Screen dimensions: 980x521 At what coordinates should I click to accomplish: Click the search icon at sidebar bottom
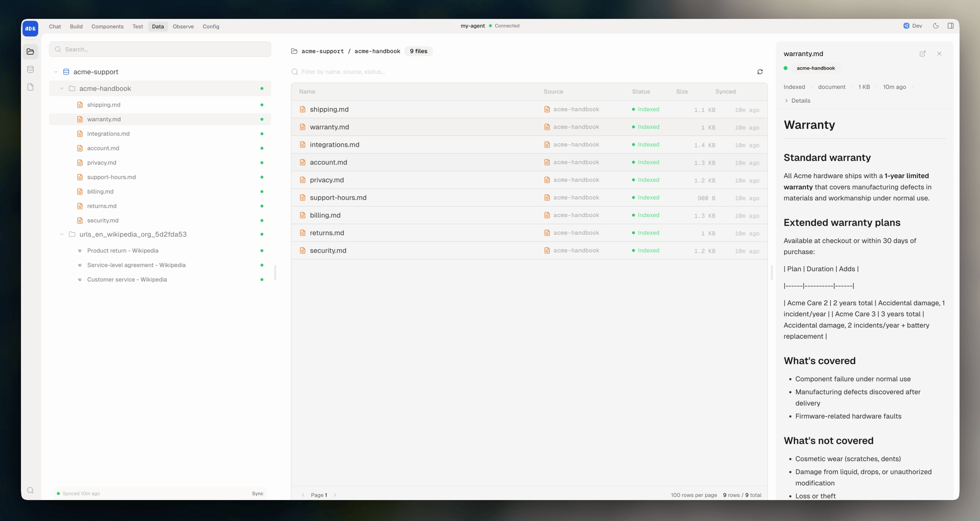tap(30, 490)
